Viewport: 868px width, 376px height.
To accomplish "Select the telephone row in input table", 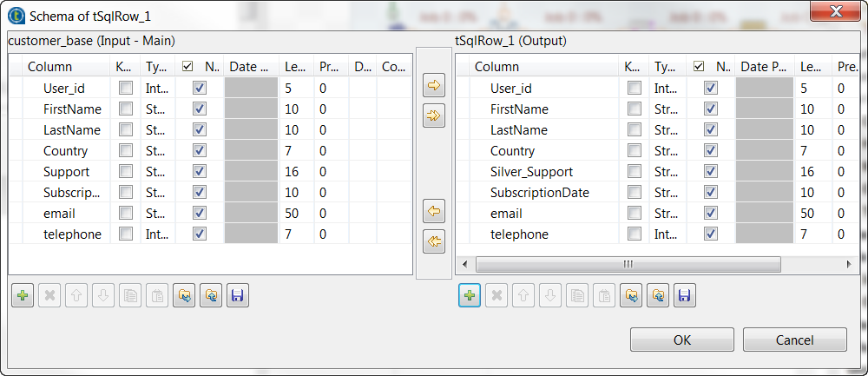I will [211, 234].
